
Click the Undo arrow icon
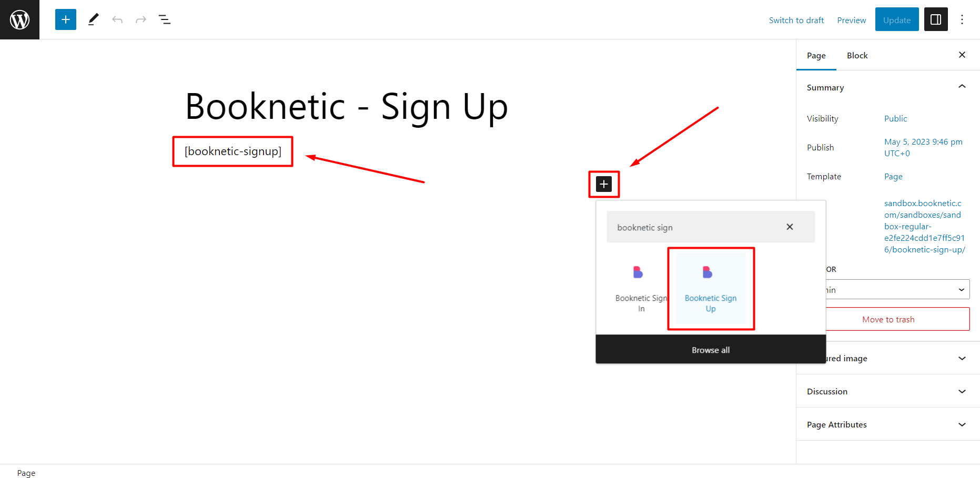point(117,19)
